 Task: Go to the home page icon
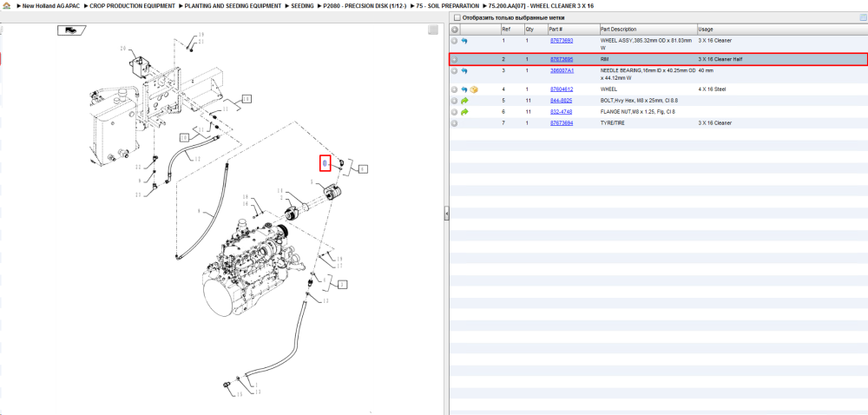(6, 5)
